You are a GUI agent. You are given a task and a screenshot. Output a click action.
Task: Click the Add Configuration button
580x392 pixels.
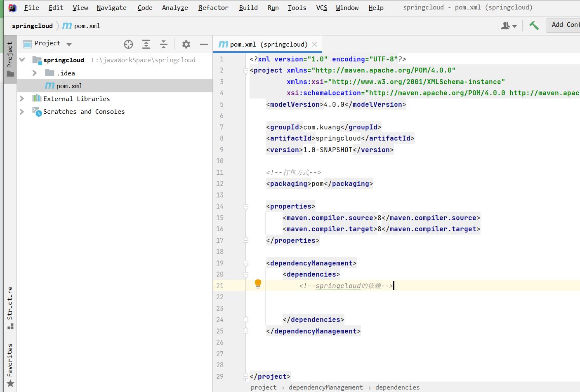click(x=563, y=25)
